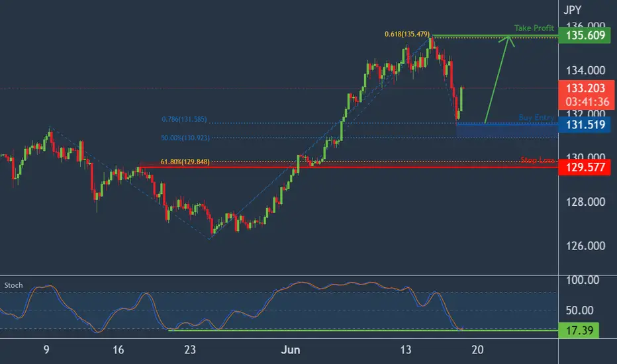This screenshot has width=617, height=364.
Task: Click the Stop Loss price label 129.577
Action: point(585,167)
